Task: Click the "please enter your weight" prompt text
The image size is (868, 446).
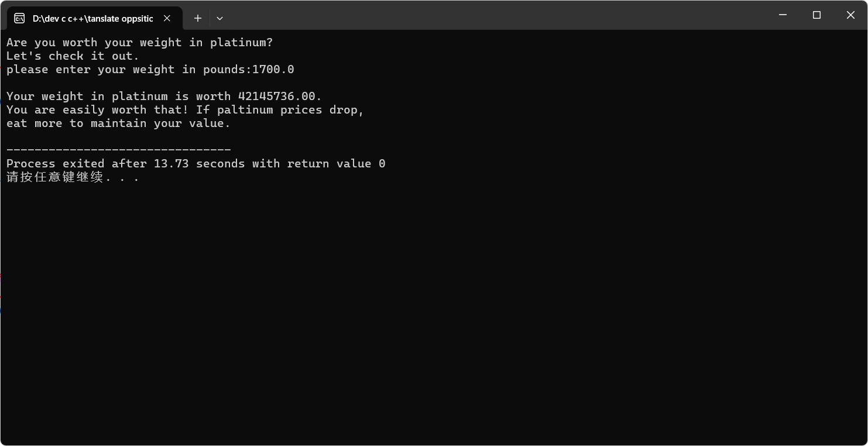Action: [x=129, y=70]
